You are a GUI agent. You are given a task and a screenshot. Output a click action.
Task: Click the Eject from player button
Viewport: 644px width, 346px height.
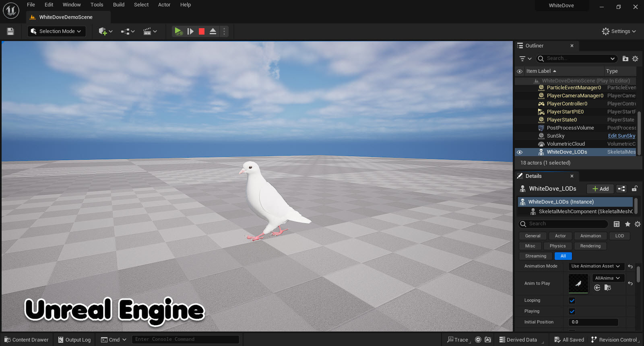(213, 31)
